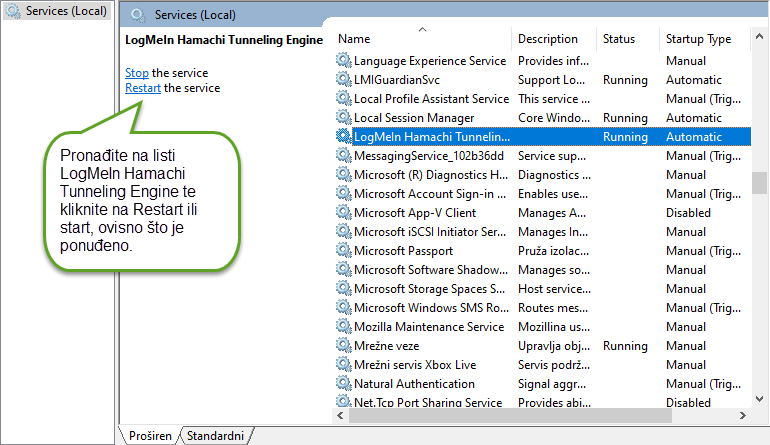Click the gear icon beside Language Experience Service
Viewport: 770px width, 445px height.
[344, 61]
